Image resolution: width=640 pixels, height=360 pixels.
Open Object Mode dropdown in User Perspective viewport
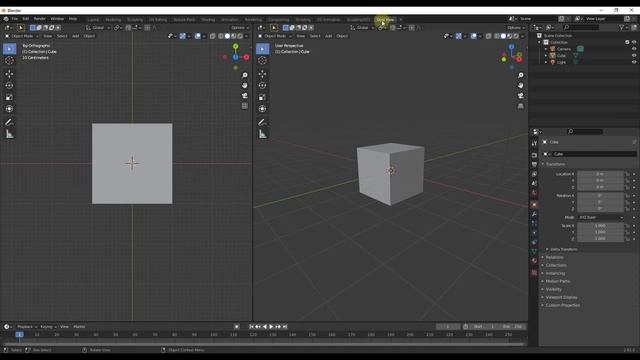(x=275, y=36)
